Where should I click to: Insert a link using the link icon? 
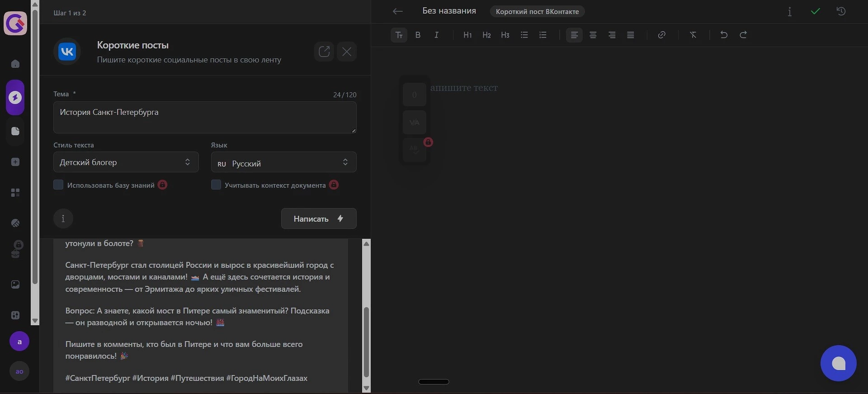click(x=661, y=35)
